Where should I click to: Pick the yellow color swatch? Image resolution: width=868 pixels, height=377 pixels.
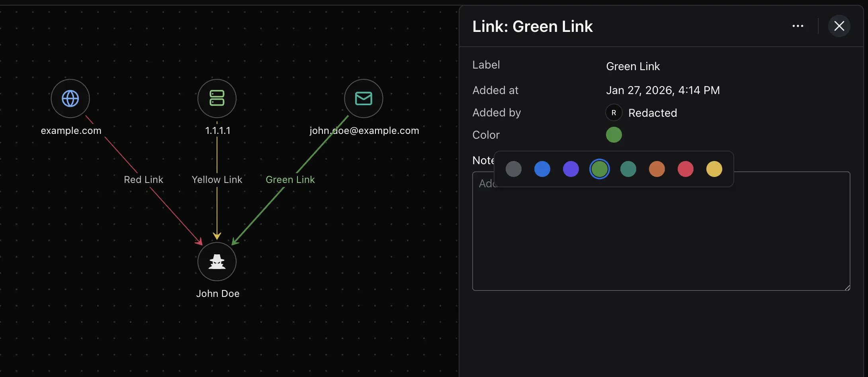tap(714, 169)
